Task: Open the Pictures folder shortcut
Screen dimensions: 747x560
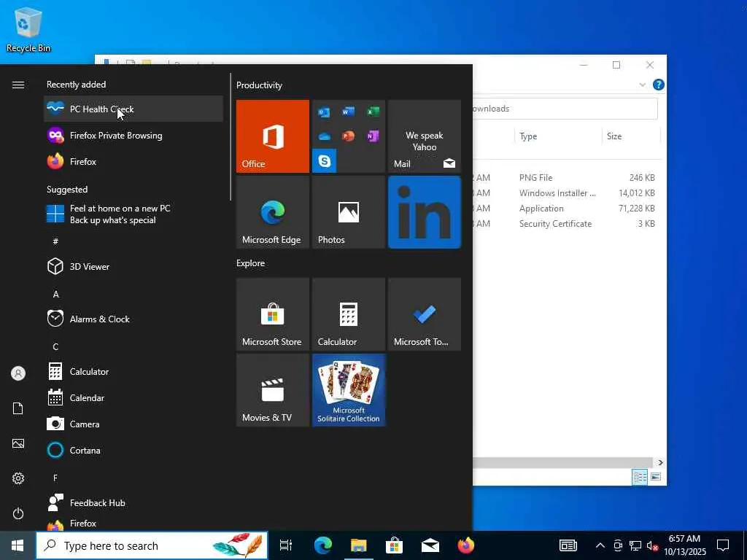Action: [x=18, y=443]
